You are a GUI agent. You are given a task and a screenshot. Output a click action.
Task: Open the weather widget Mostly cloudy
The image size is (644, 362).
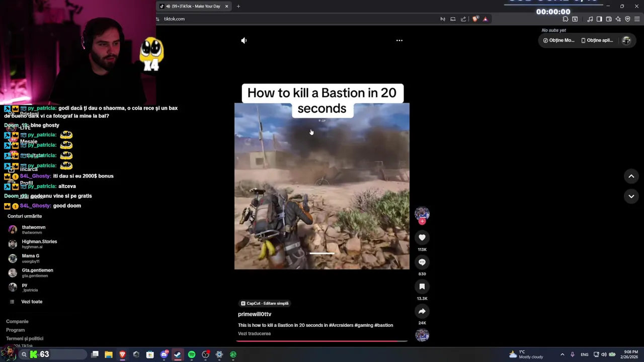[526, 354]
